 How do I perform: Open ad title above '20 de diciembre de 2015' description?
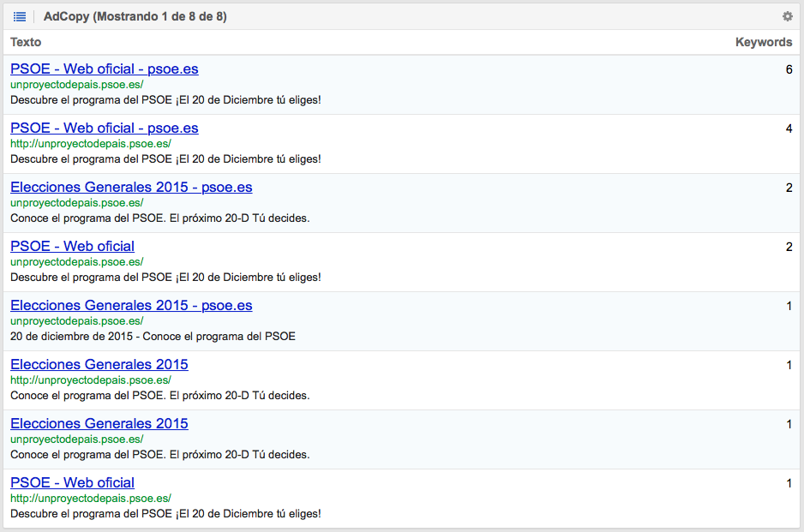[x=131, y=306]
